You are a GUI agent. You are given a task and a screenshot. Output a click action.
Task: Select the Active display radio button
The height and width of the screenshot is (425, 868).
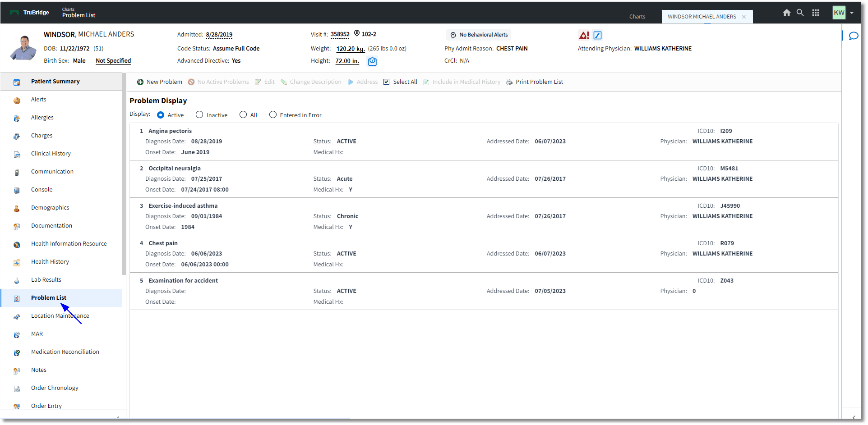coord(161,115)
